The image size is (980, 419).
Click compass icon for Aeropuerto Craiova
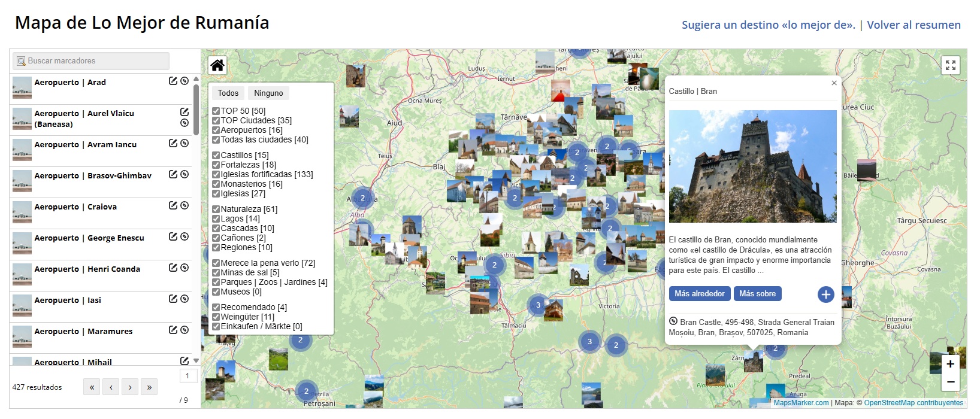[184, 205]
